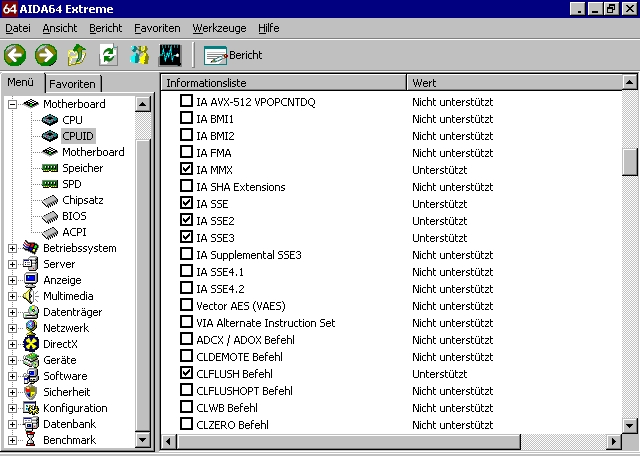
Task: Toggle the IA SSE4.1 checkbox
Action: click(x=186, y=271)
